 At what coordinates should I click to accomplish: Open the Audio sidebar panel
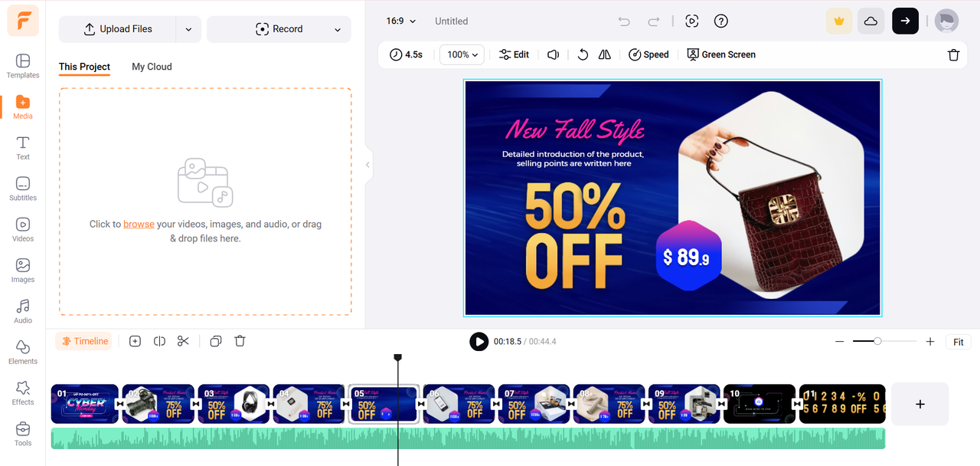pyautogui.click(x=23, y=311)
